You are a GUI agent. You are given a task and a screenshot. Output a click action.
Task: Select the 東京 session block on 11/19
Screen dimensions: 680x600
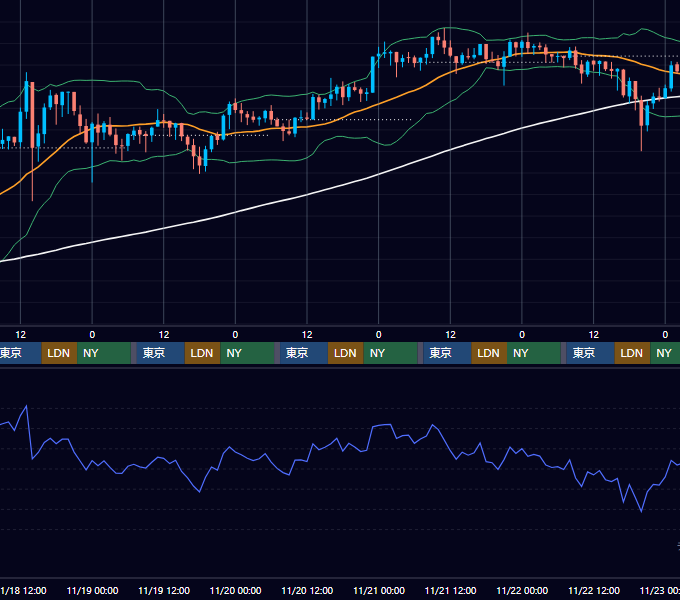(x=160, y=353)
